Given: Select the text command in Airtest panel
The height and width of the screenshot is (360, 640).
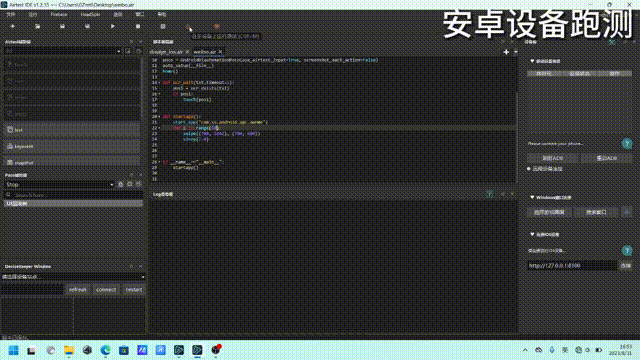Looking at the screenshot, I should point(72,130).
